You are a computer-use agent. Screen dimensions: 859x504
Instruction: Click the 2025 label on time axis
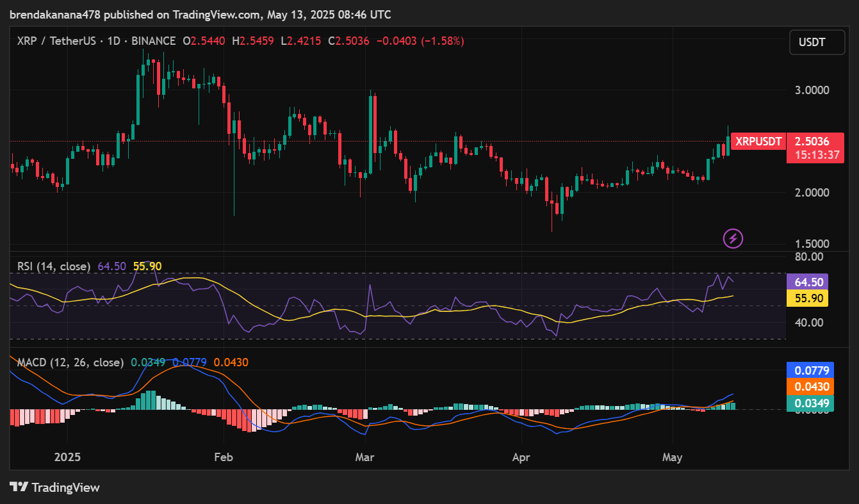[67, 457]
